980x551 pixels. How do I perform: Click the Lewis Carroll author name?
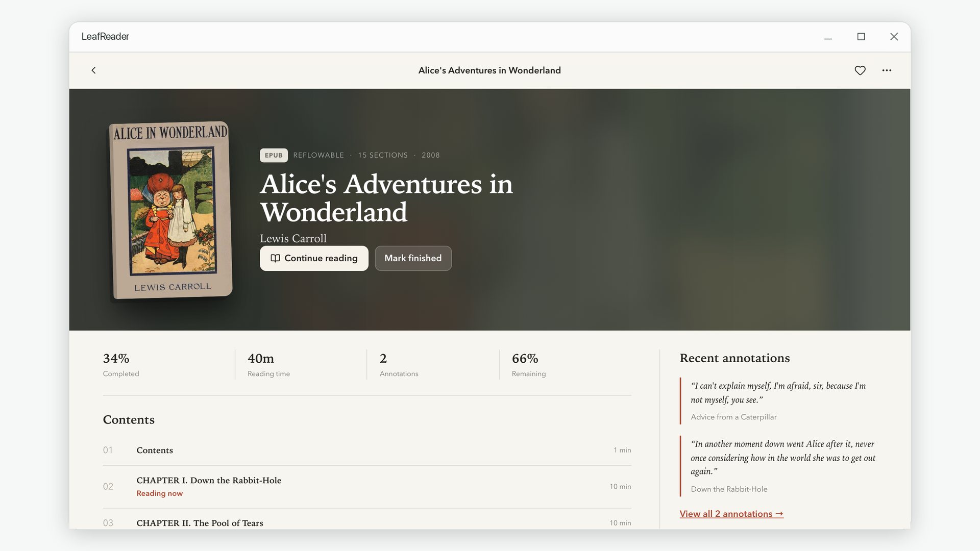[x=293, y=238]
